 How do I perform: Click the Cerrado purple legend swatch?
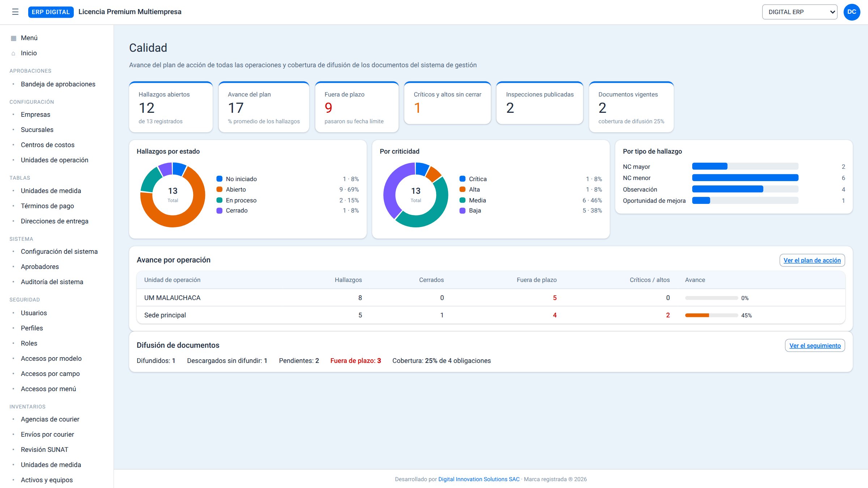[219, 210]
